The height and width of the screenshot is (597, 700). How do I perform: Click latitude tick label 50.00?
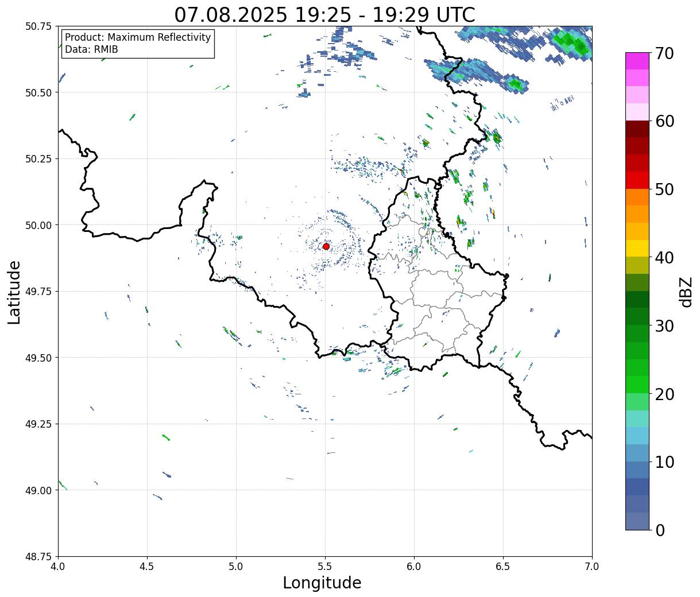pyautogui.click(x=38, y=225)
